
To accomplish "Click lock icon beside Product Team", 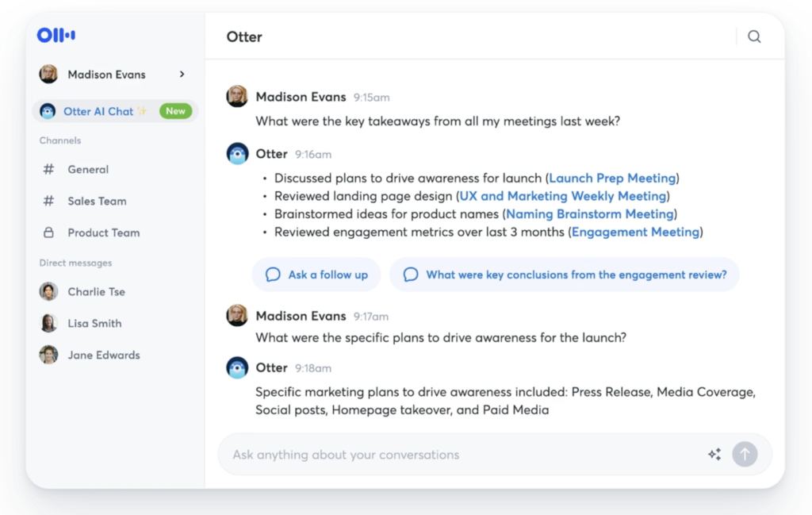I will pos(48,233).
